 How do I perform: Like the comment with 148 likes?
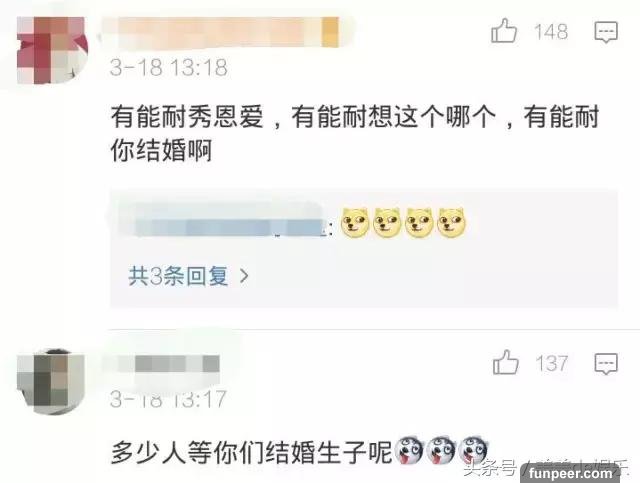coord(504,31)
